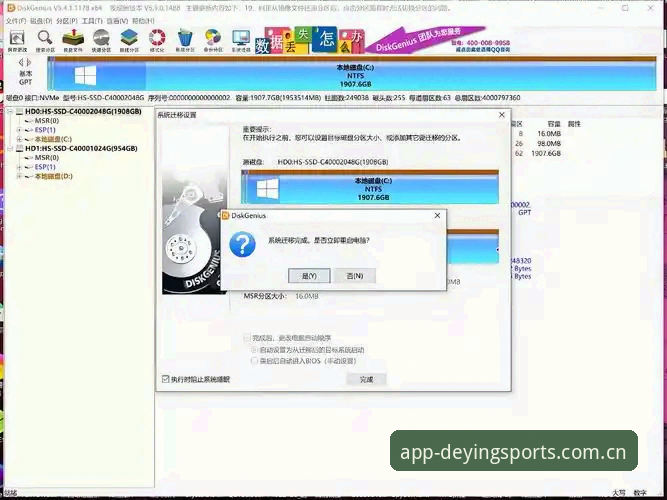Click the Search Partition magnifier toolbar icon
Image resolution: width=667 pixels, height=500 pixels.
tap(45, 38)
